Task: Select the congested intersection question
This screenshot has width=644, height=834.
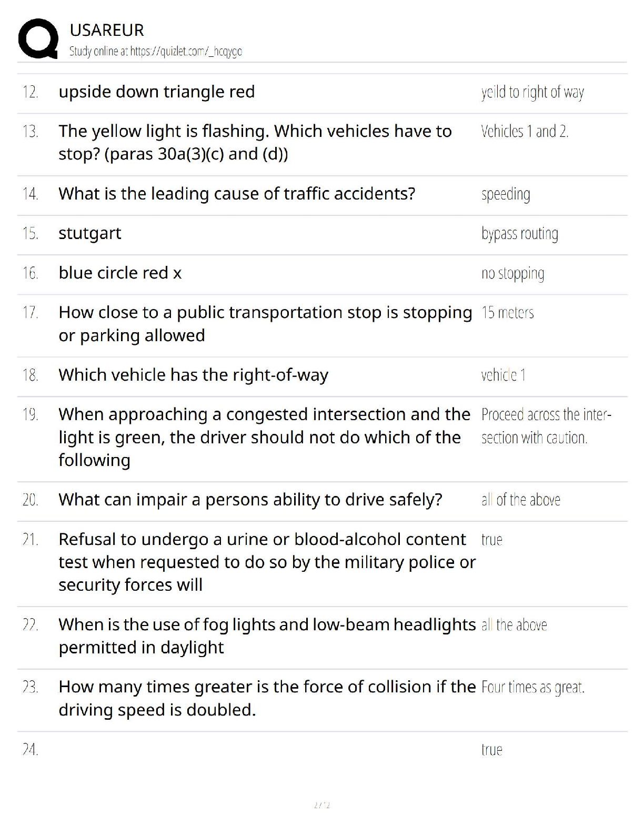Action: [x=265, y=437]
